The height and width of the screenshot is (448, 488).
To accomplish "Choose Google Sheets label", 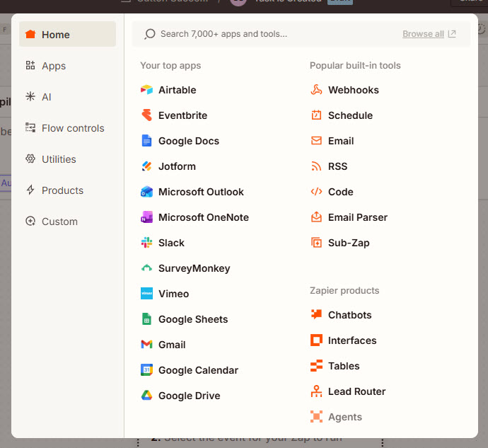I will point(193,319).
